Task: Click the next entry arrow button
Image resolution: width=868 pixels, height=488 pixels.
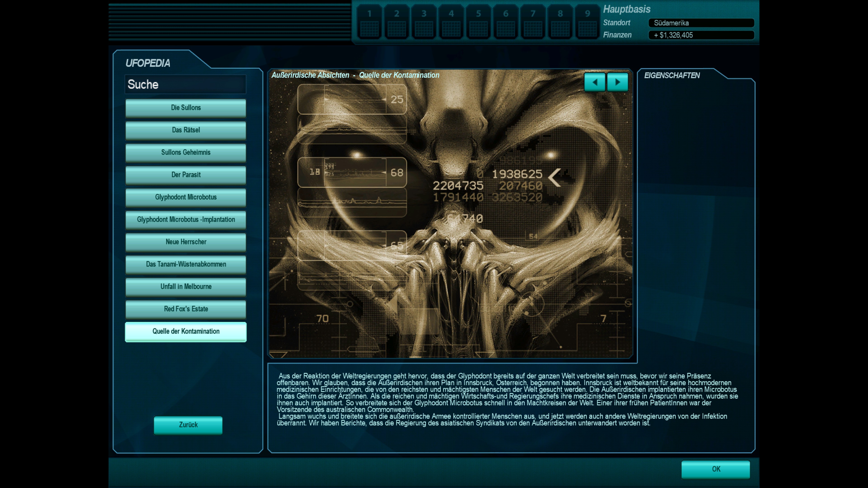Action: point(617,82)
